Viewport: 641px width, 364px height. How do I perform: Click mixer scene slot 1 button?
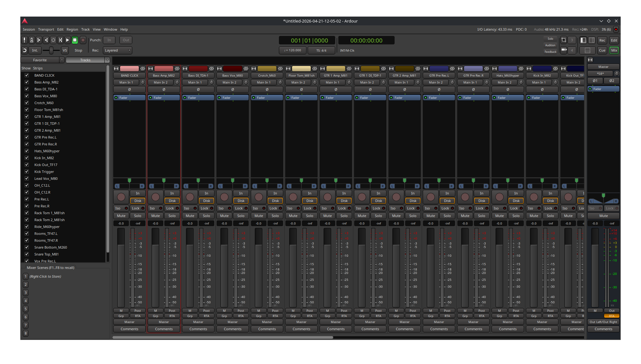pyautogui.click(x=26, y=276)
